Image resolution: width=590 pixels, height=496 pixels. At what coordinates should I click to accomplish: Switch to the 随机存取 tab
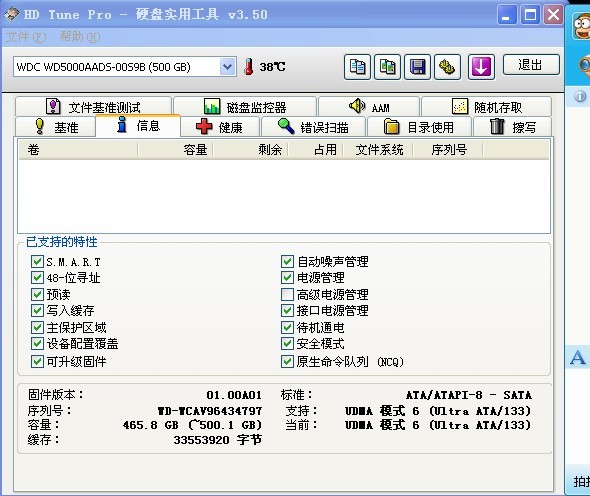pos(487,107)
